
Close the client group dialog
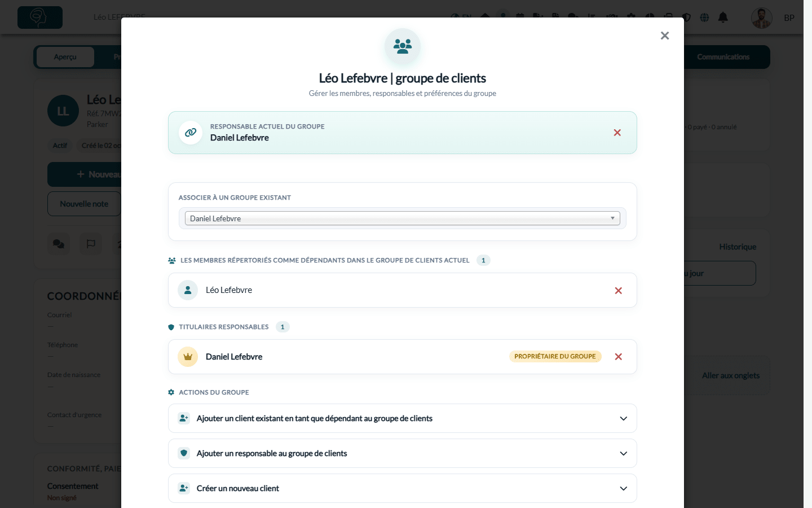point(665,36)
